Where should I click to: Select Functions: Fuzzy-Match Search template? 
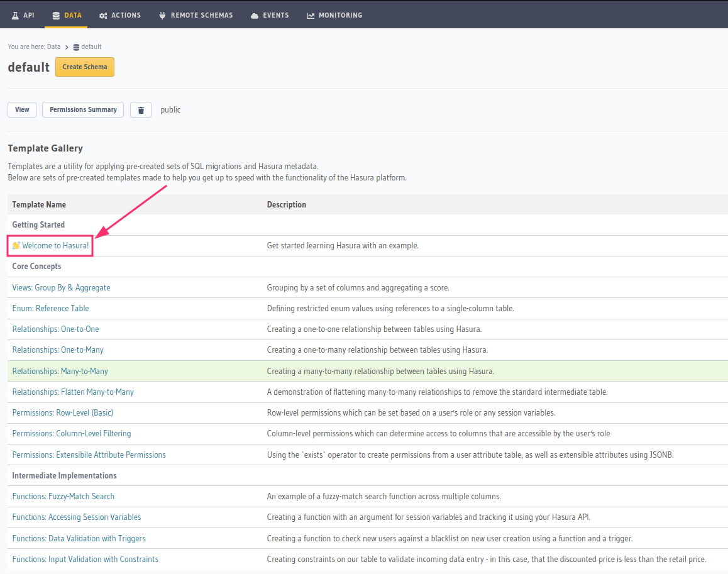pyautogui.click(x=63, y=496)
